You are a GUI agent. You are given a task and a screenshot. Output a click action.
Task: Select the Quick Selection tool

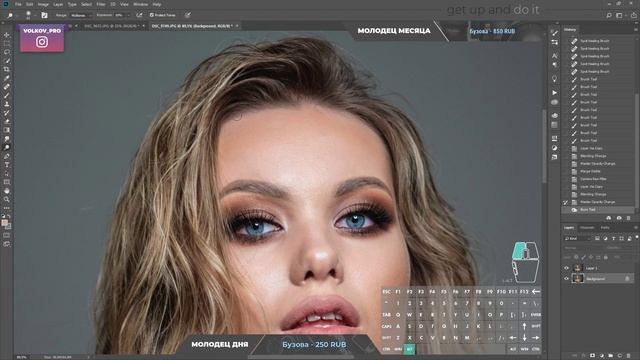[x=7, y=61]
